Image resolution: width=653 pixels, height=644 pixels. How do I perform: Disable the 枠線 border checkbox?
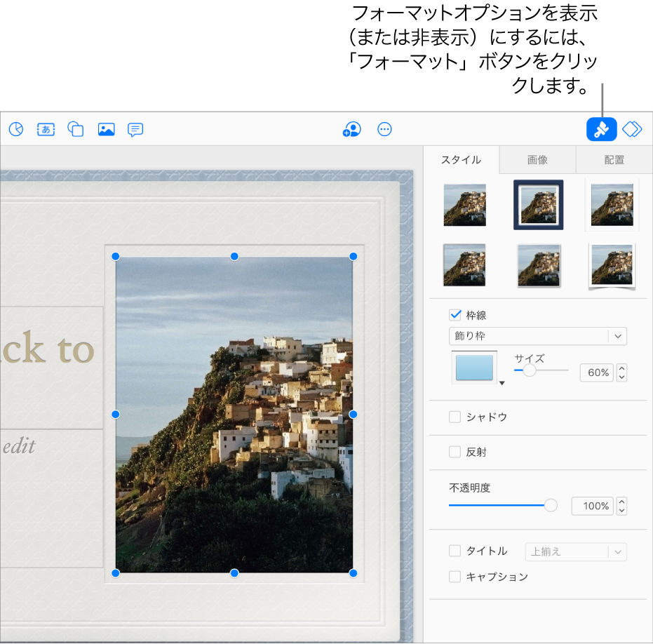455,315
